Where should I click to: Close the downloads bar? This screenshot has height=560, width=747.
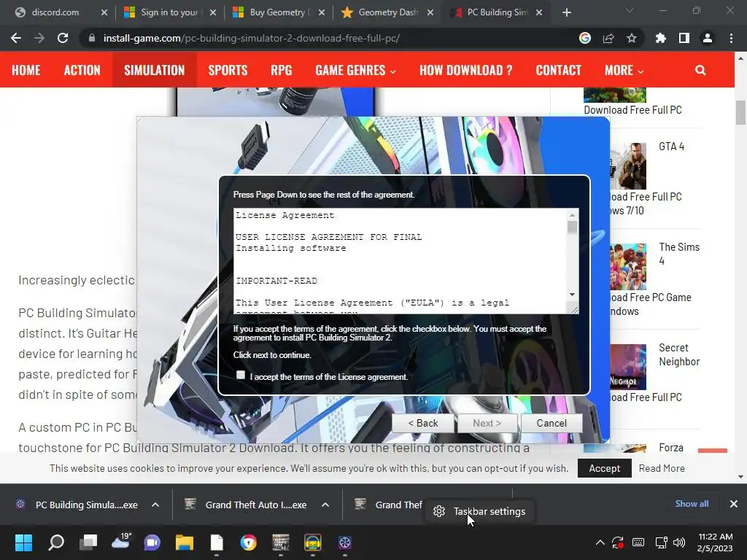[734, 504]
